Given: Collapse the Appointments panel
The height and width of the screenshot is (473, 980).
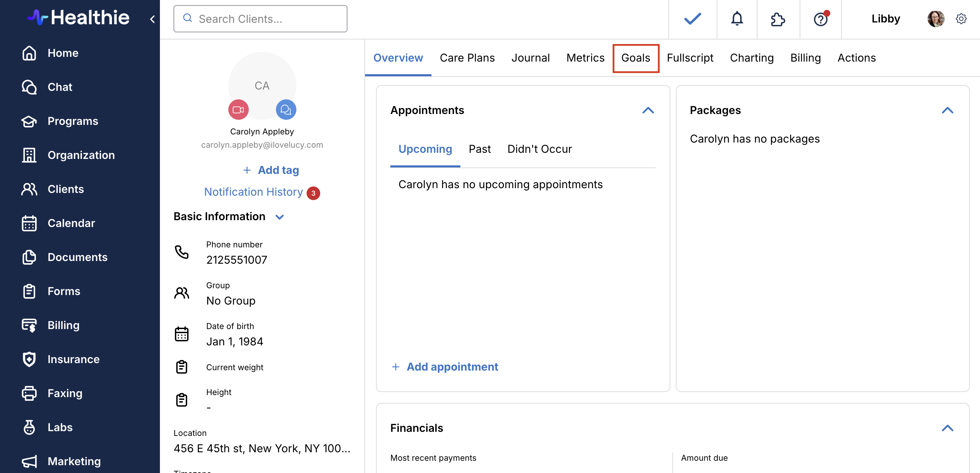Looking at the screenshot, I should [648, 110].
